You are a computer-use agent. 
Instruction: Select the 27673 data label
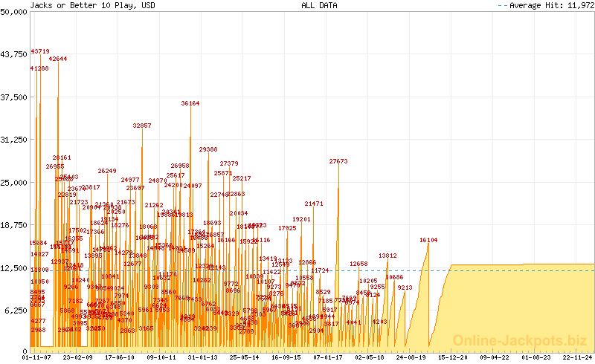click(x=338, y=161)
